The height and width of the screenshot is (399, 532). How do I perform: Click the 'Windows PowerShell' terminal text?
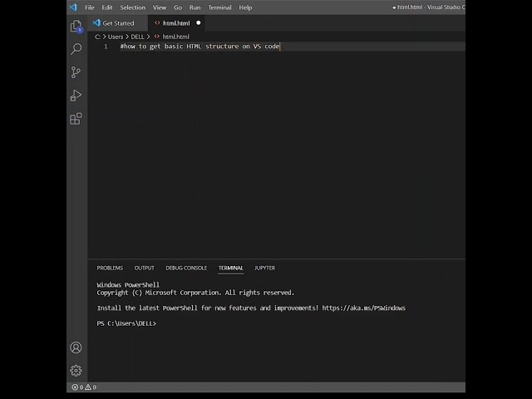pos(128,284)
